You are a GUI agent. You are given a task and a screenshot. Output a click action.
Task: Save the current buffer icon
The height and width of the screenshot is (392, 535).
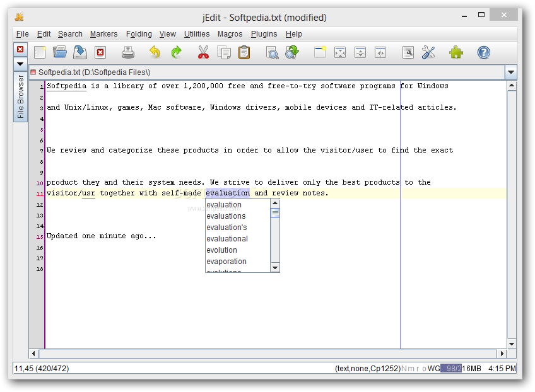(80, 52)
